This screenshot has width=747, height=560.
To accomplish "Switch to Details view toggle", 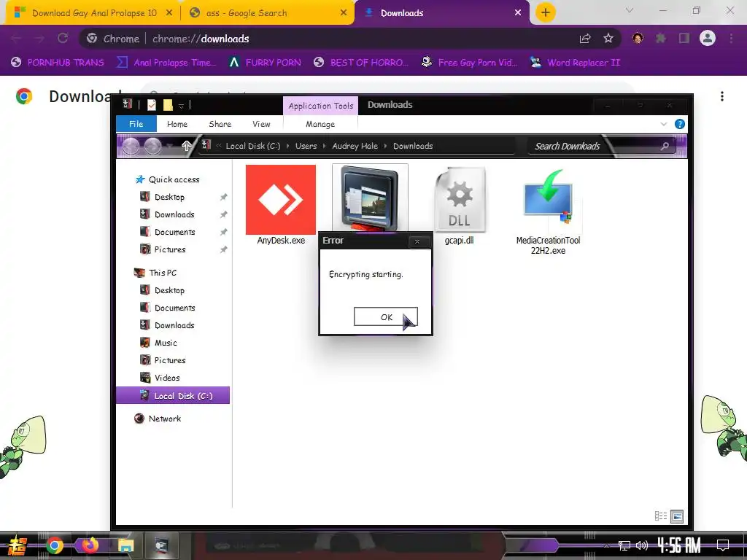I will click(x=661, y=516).
